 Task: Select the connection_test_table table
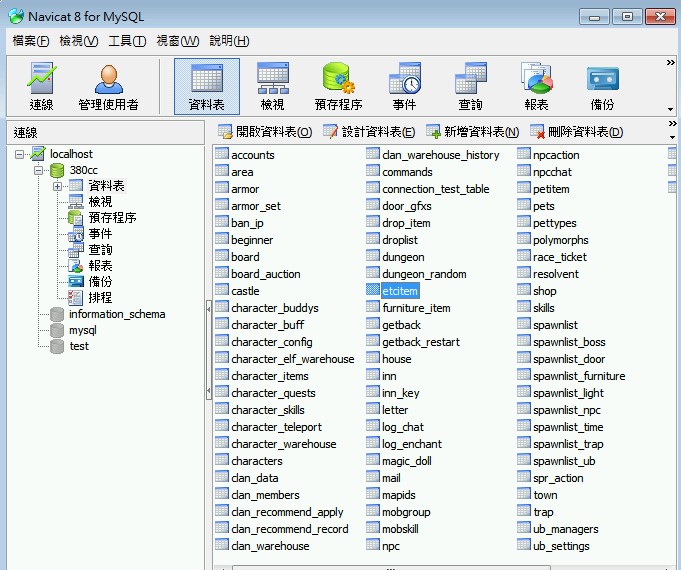pyautogui.click(x=436, y=189)
